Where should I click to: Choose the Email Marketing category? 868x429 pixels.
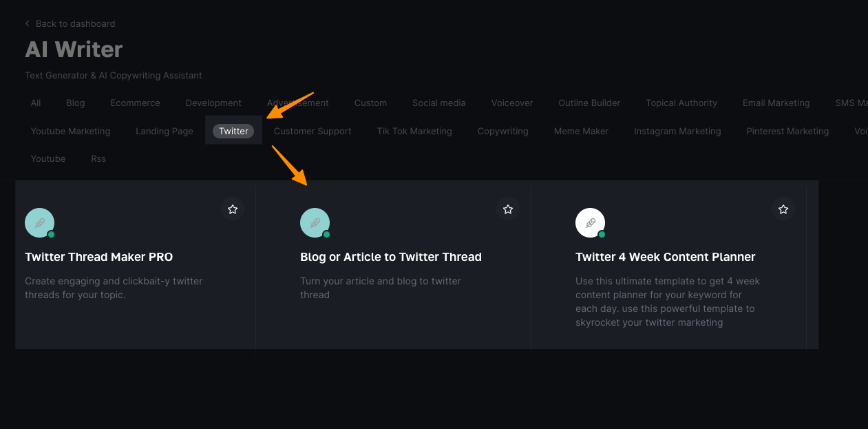tap(776, 103)
